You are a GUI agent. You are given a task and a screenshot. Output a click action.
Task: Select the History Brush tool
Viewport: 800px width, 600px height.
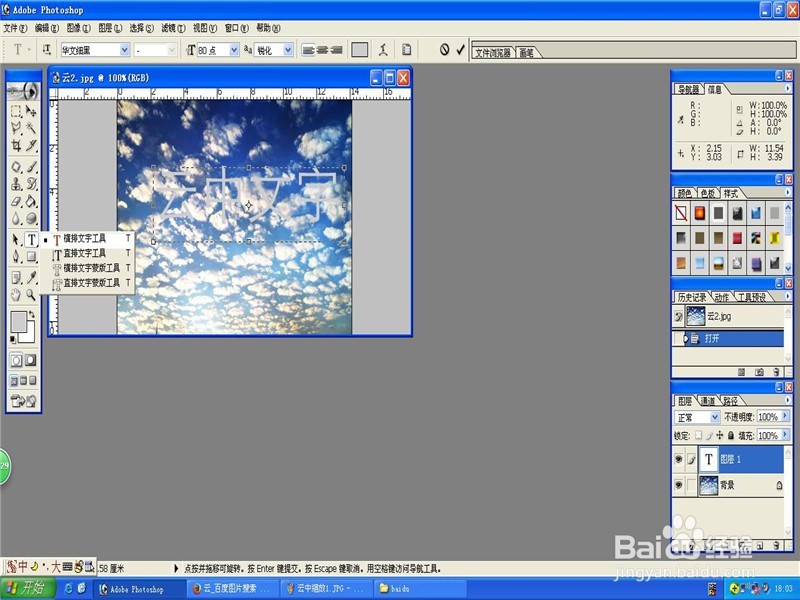31,184
